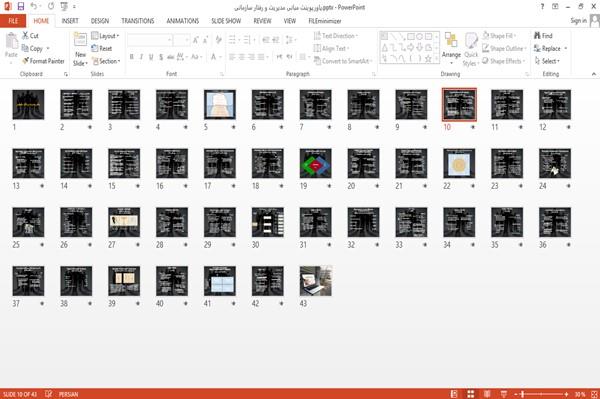Image resolution: width=600 pixels, height=399 pixels.
Task: Switch to the TRANSITIONS tab
Action: coord(138,21)
